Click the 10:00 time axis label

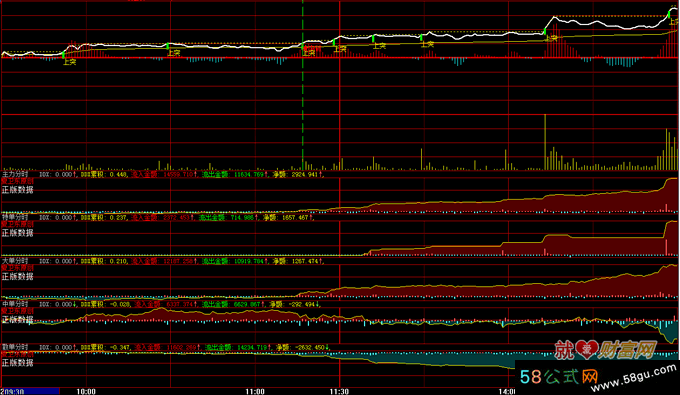coord(86,392)
